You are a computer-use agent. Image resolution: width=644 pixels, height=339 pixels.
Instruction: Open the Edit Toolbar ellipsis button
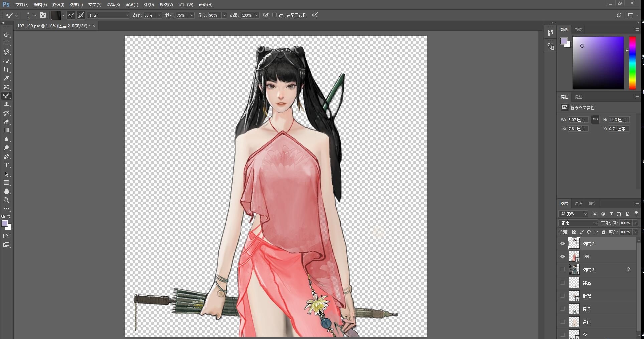6,209
